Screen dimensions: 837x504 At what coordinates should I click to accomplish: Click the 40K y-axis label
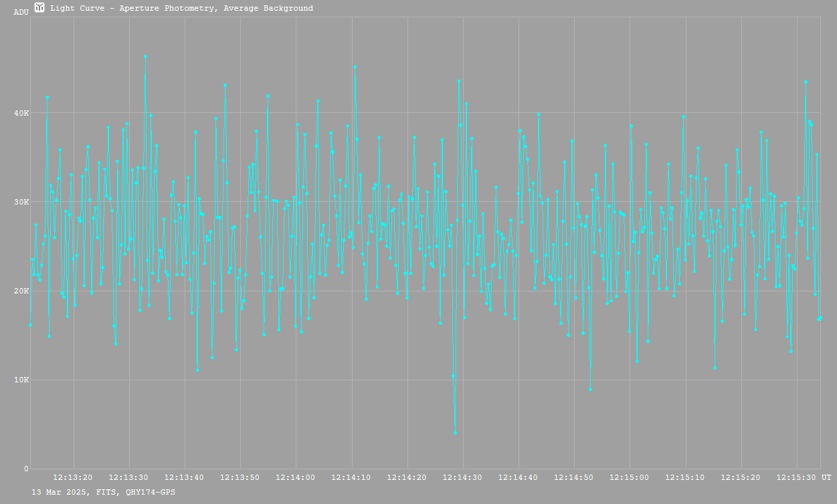(x=22, y=113)
